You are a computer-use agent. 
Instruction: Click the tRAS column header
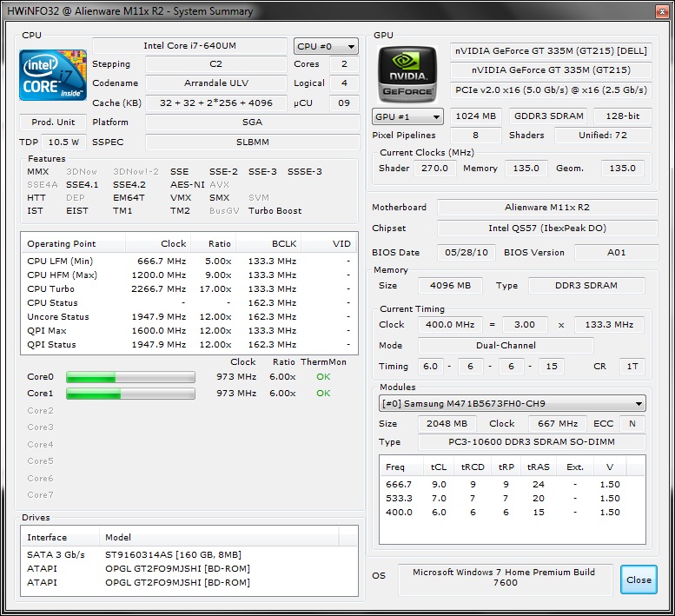point(538,467)
